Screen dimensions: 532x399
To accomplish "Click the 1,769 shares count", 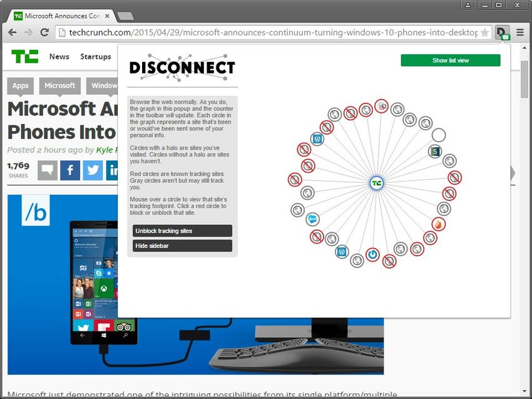I will coord(18,166).
